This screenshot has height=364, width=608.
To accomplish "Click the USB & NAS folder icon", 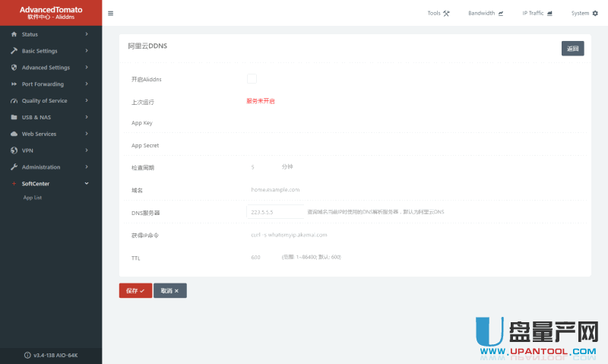I will (x=14, y=117).
